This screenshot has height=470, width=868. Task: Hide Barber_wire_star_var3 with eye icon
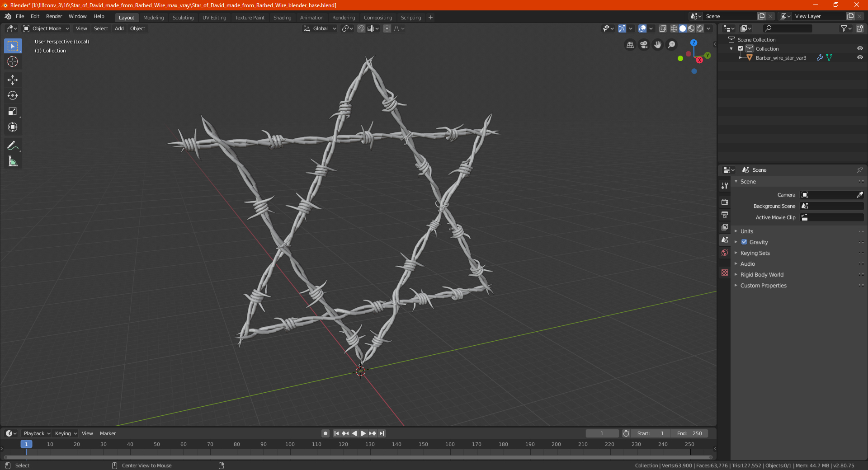tap(860, 57)
